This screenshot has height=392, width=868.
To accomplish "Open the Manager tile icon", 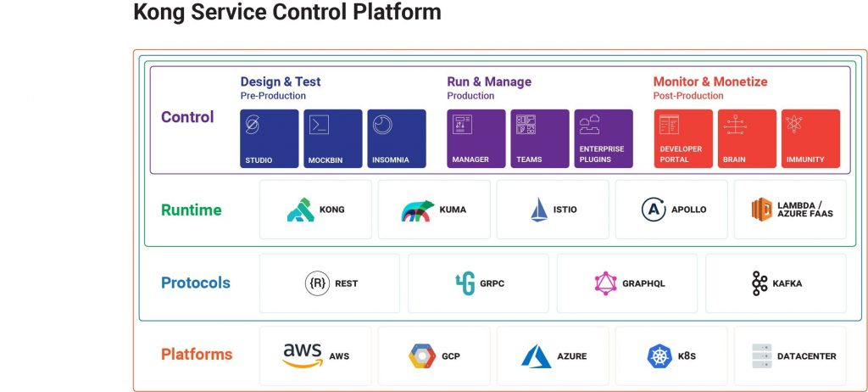I will coord(462,124).
